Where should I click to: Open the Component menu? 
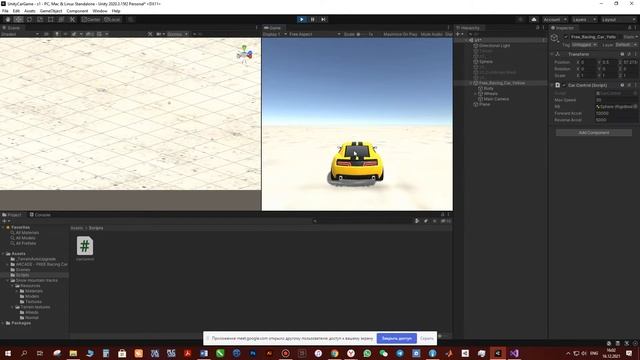coord(77,11)
